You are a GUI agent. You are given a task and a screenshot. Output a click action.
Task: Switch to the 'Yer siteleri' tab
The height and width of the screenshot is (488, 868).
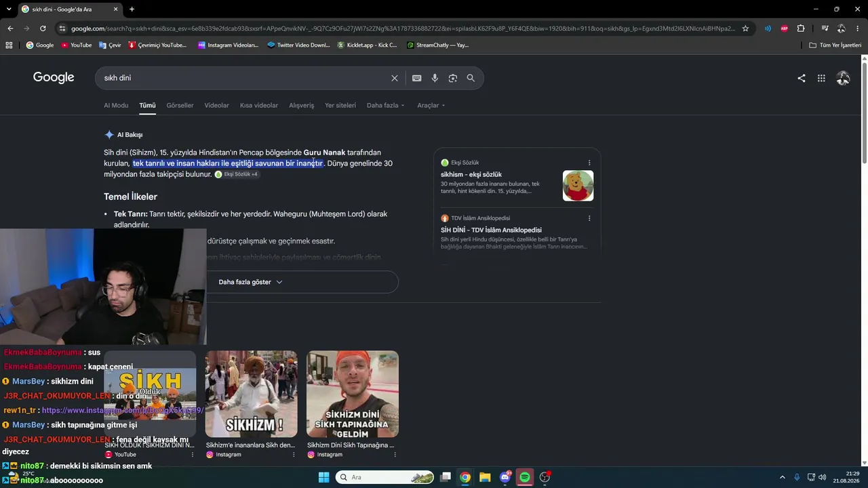[x=340, y=106]
